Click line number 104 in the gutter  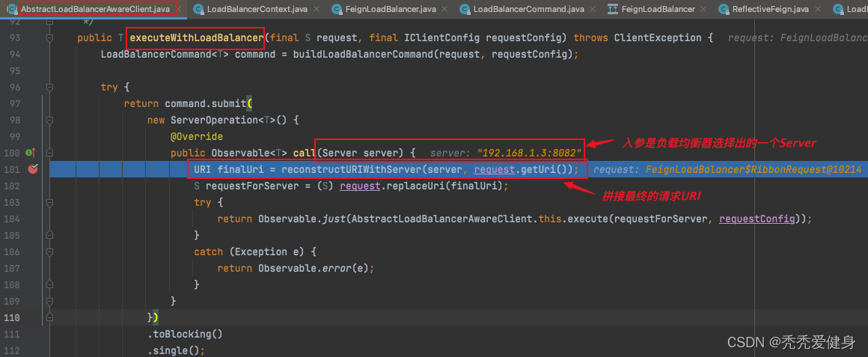13,219
